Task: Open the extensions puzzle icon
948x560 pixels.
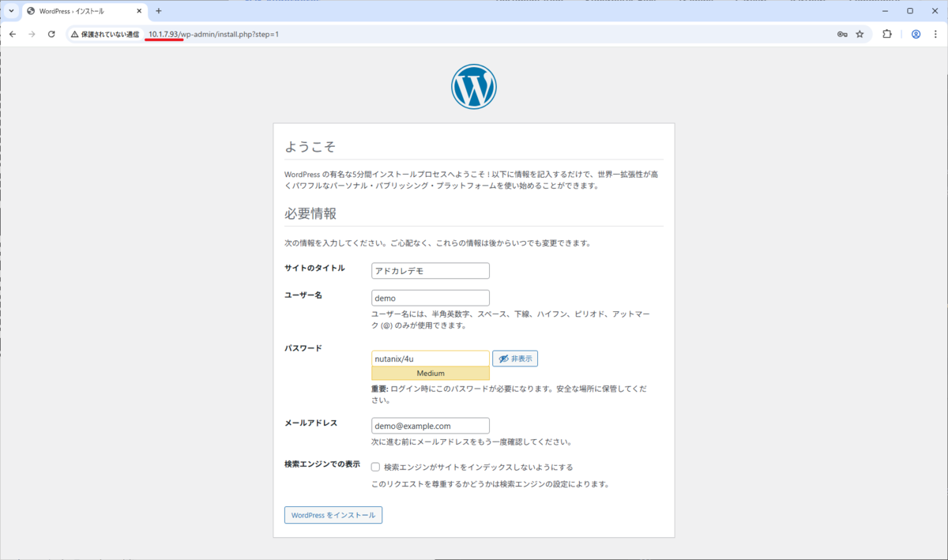Action: point(887,35)
